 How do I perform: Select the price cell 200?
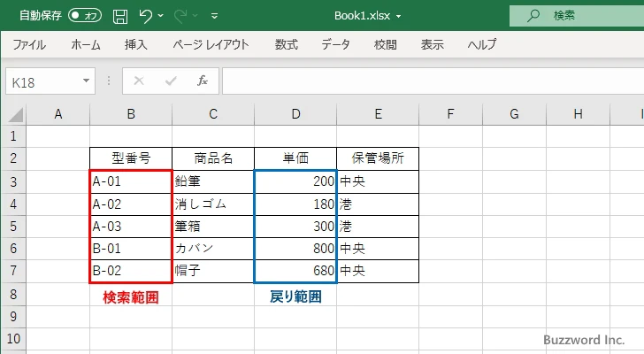(295, 181)
